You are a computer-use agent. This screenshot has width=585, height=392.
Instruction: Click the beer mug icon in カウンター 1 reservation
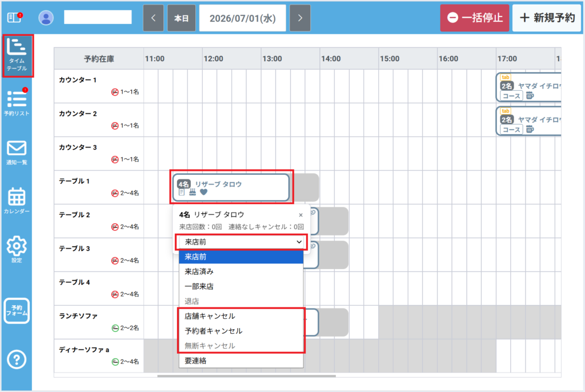pos(530,95)
